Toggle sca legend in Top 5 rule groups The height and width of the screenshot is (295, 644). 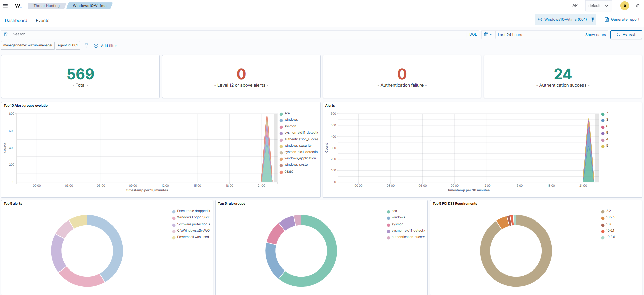click(392, 211)
